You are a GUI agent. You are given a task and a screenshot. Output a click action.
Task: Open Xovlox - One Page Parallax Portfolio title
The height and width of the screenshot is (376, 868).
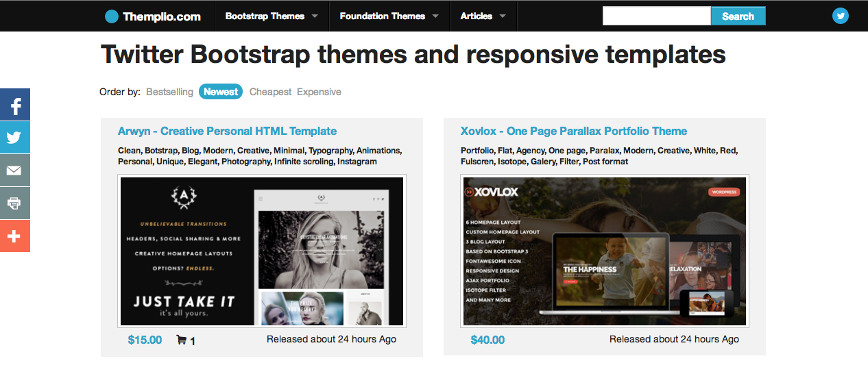(x=574, y=131)
